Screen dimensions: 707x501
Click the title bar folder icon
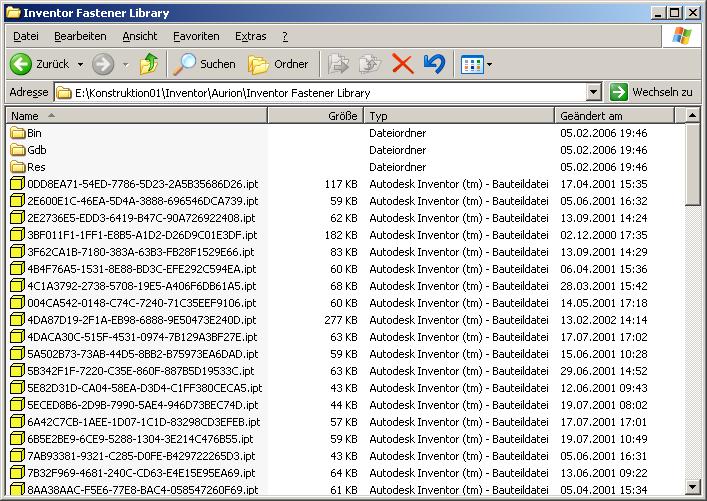click(13, 13)
